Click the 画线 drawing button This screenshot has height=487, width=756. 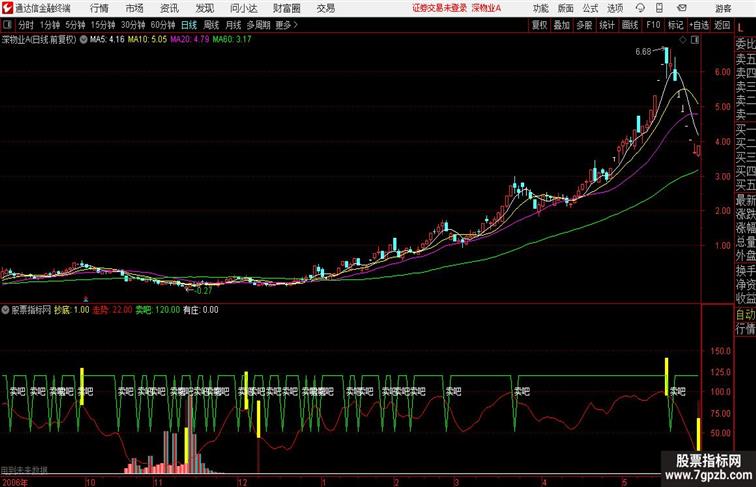(630, 25)
